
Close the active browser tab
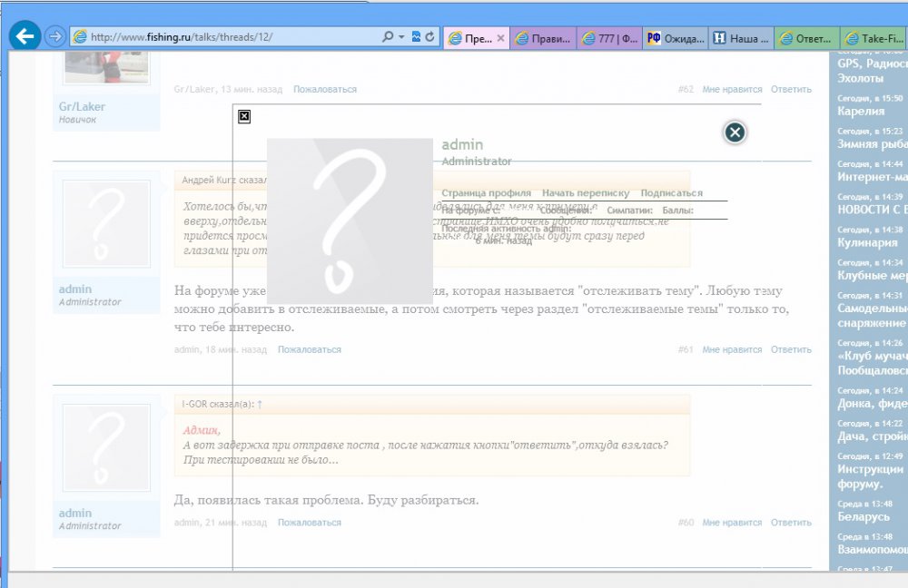(x=500, y=38)
